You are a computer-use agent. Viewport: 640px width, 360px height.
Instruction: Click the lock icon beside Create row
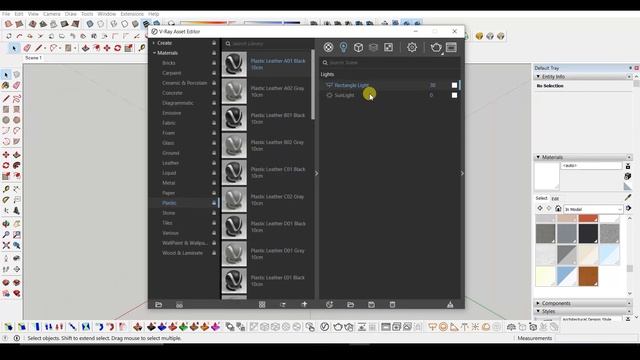point(214,43)
